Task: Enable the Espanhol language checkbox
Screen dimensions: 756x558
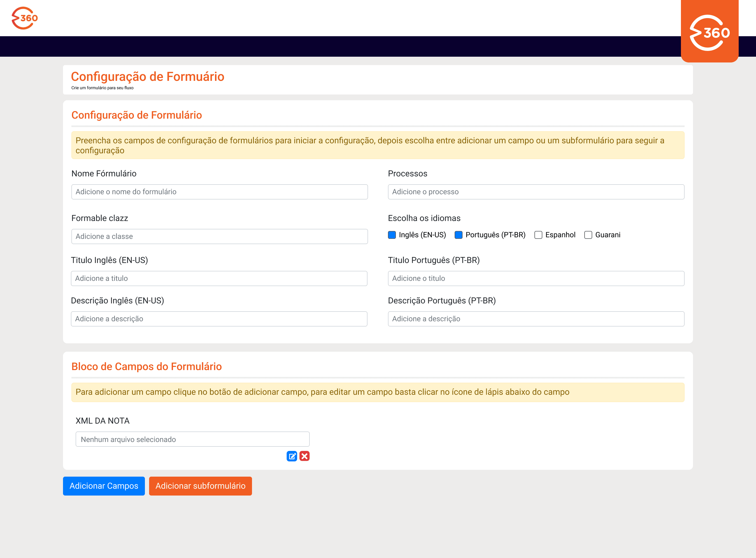Action: (538, 235)
